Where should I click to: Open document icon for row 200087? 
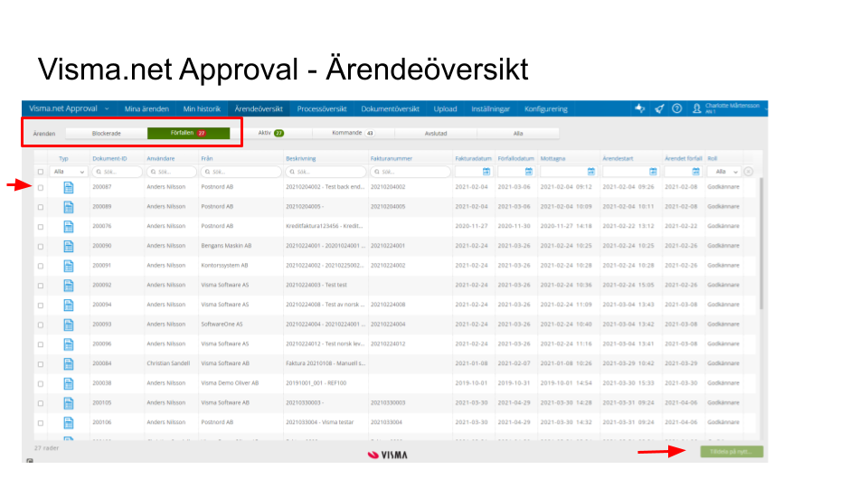pos(68,188)
